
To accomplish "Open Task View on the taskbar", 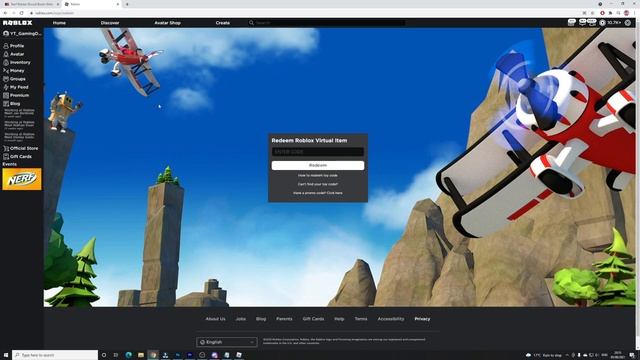I will 116,355.
